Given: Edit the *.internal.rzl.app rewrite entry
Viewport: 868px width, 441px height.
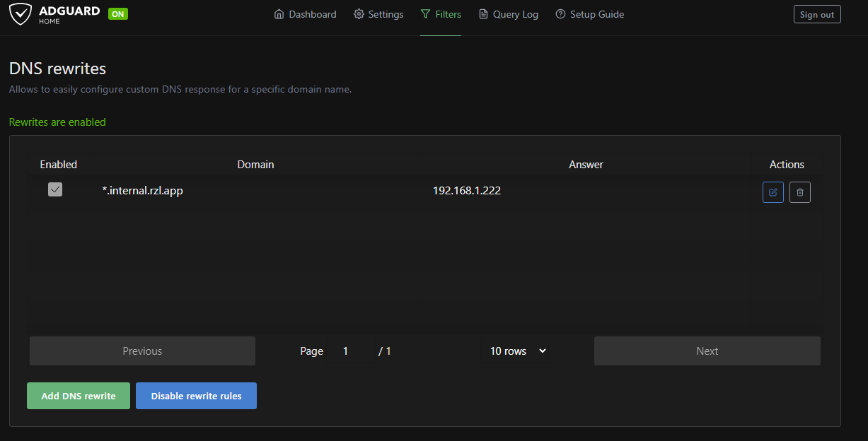Looking at the screenshot, I should coord(772,192).
